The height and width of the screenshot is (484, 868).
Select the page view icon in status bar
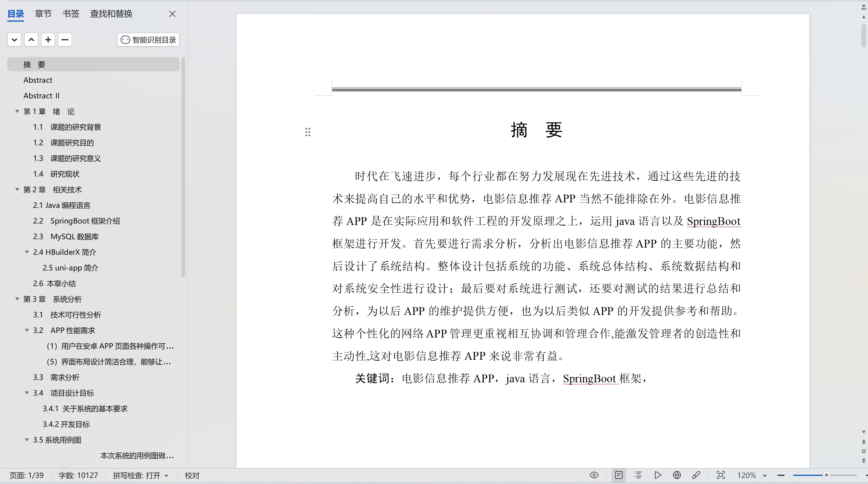pos(619,475)
